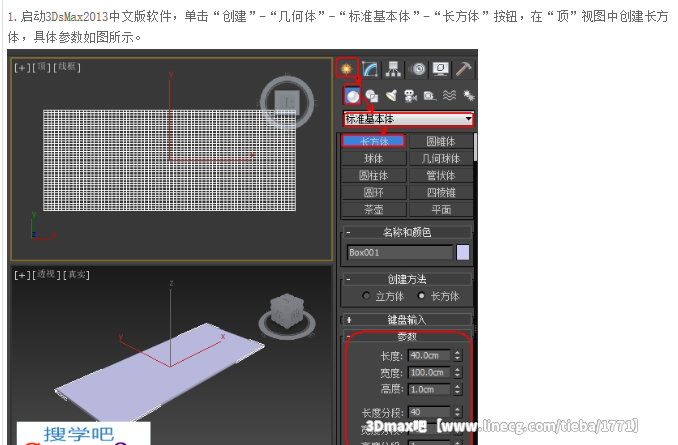
Task: Click the 长度分段 spinner arrows
Action: [x=457, y=412]
